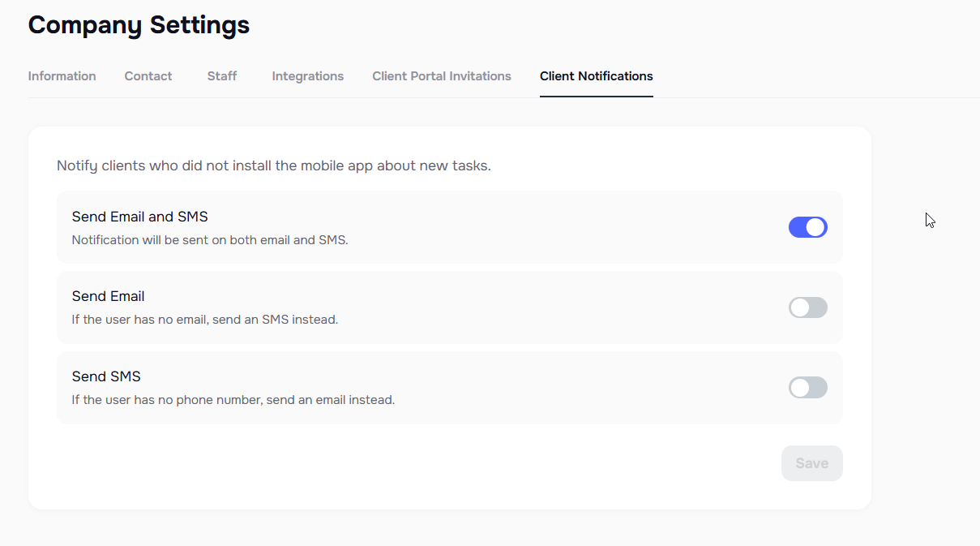Click the Send SMS label text
The image size is (980, 546).
(106, 376)
